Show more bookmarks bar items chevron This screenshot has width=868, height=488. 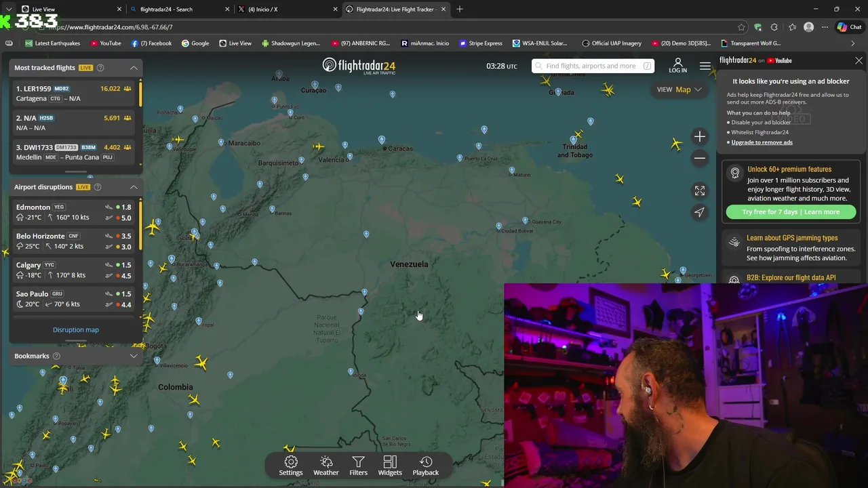pos(852,43)
